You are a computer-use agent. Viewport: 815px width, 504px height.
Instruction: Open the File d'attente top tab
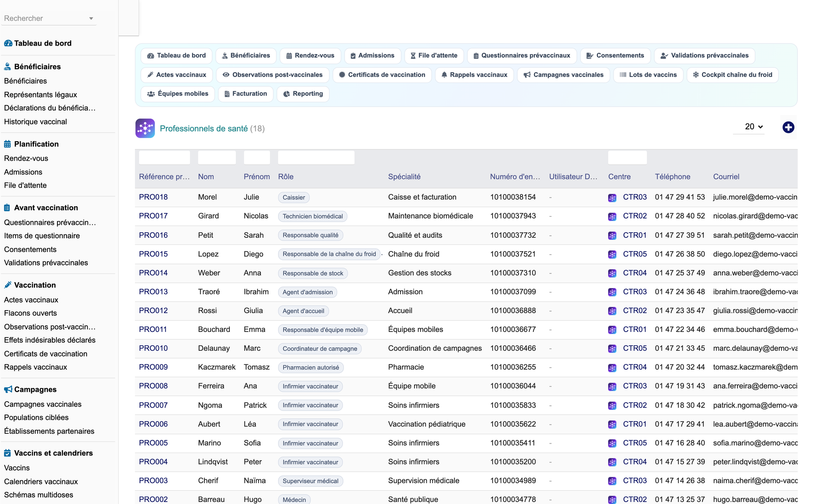[x=433, y=56]
